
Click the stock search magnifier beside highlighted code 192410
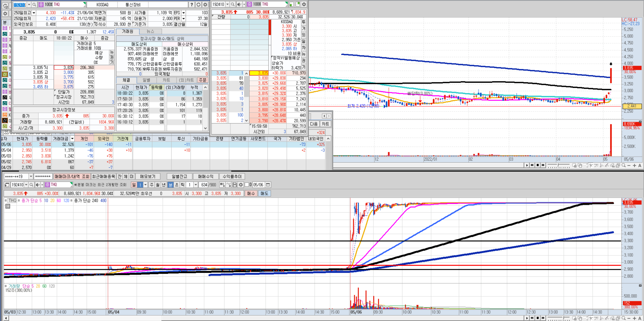pos(34,5)
